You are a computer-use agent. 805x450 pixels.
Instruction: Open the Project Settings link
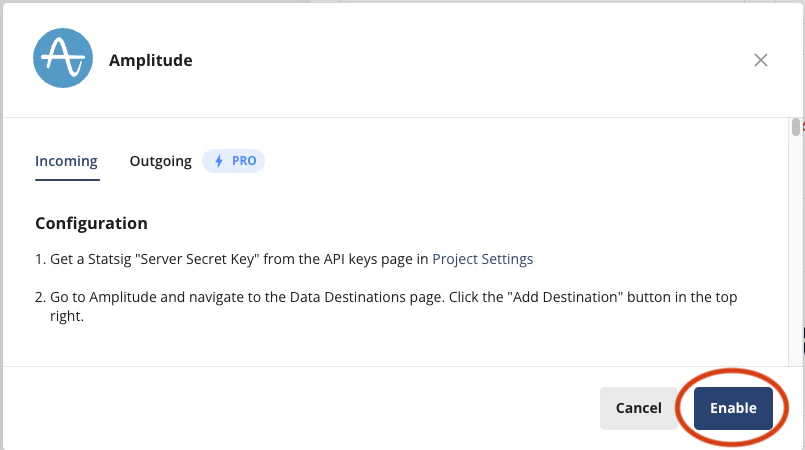coord(482,259)
